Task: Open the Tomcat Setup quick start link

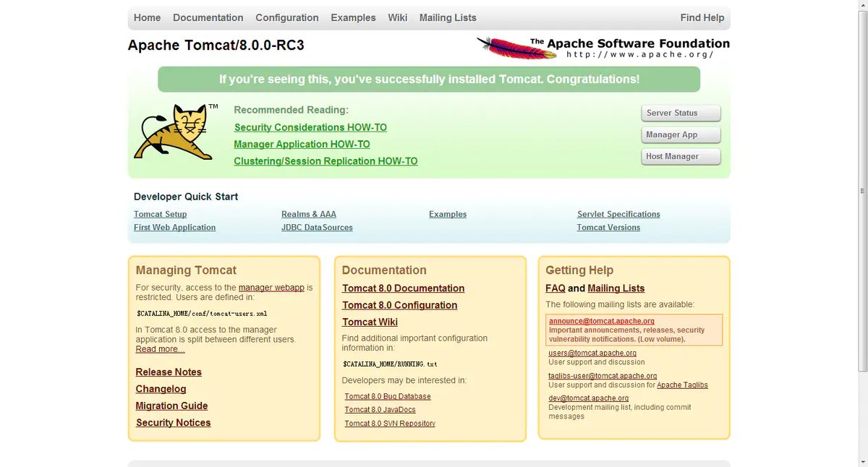Action: click(161, 214)
